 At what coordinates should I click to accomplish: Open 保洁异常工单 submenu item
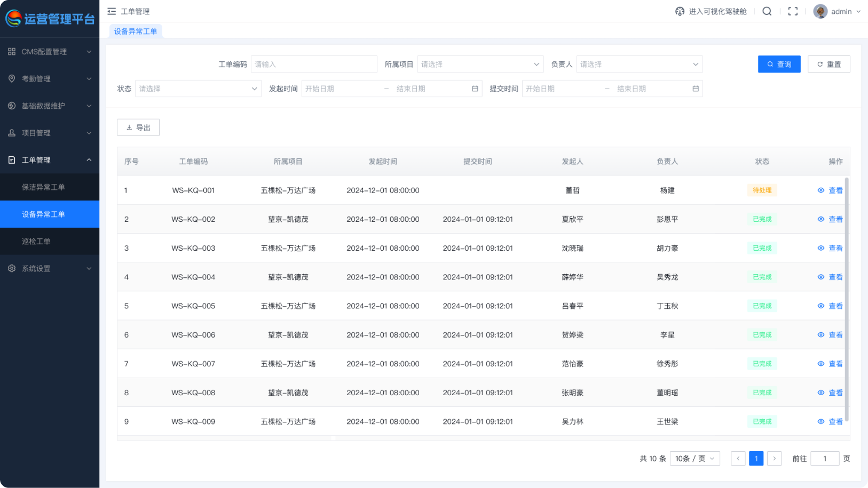50,187
